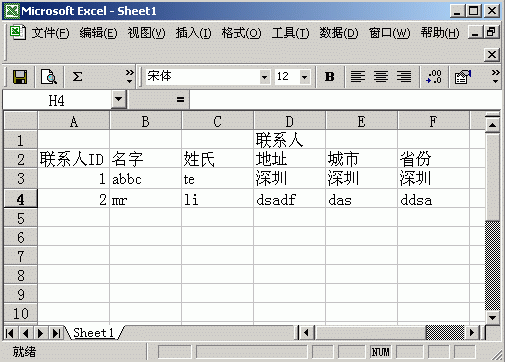
Task: Select row 1 header
Action: tap(21, 140)
